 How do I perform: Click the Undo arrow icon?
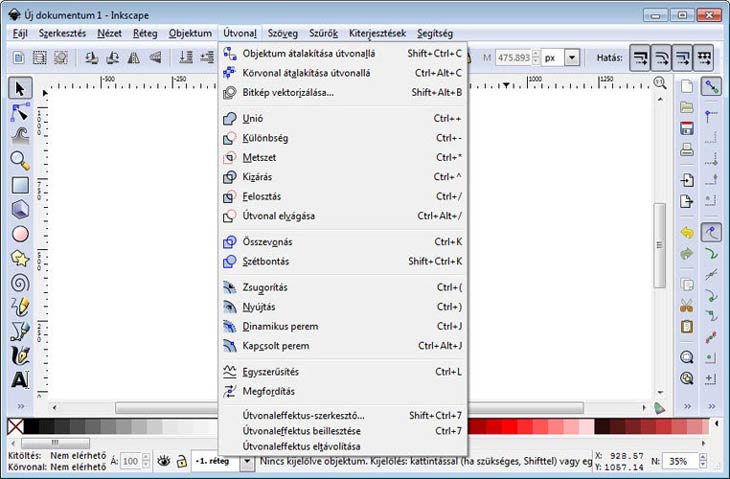tap(687, 233)
